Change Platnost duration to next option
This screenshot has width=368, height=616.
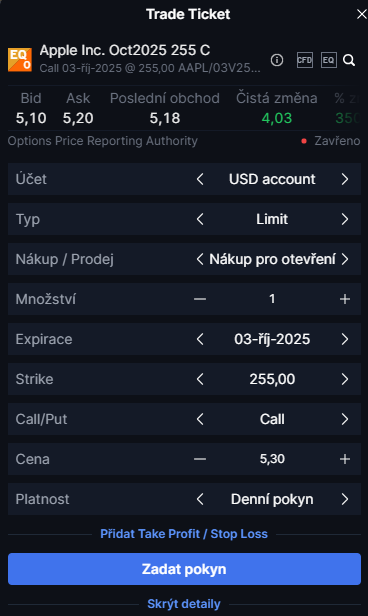point(345,499)
